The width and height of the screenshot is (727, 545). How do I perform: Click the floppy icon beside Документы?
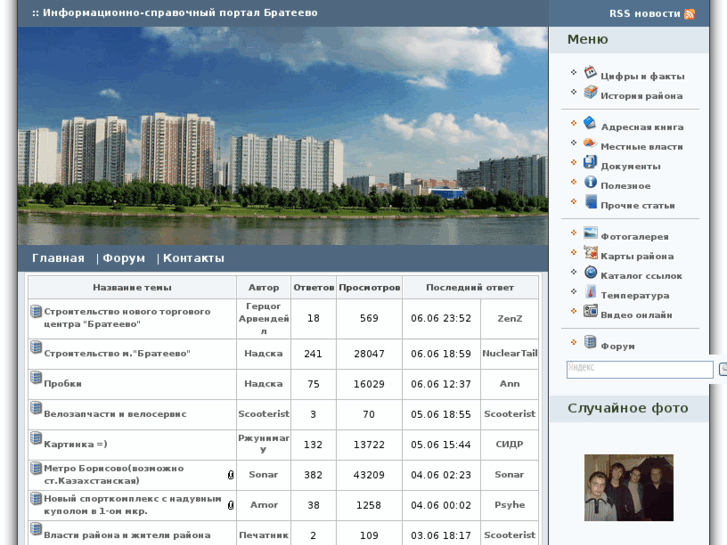(590, 162)
